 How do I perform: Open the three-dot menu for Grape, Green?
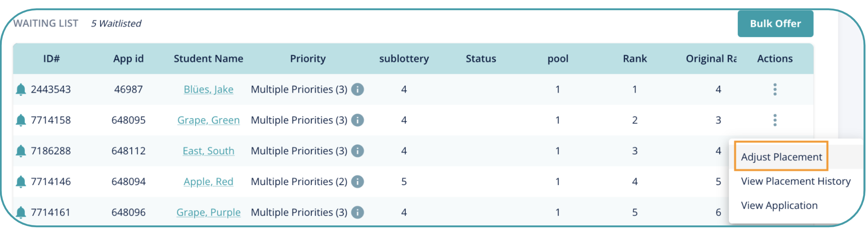775,120
